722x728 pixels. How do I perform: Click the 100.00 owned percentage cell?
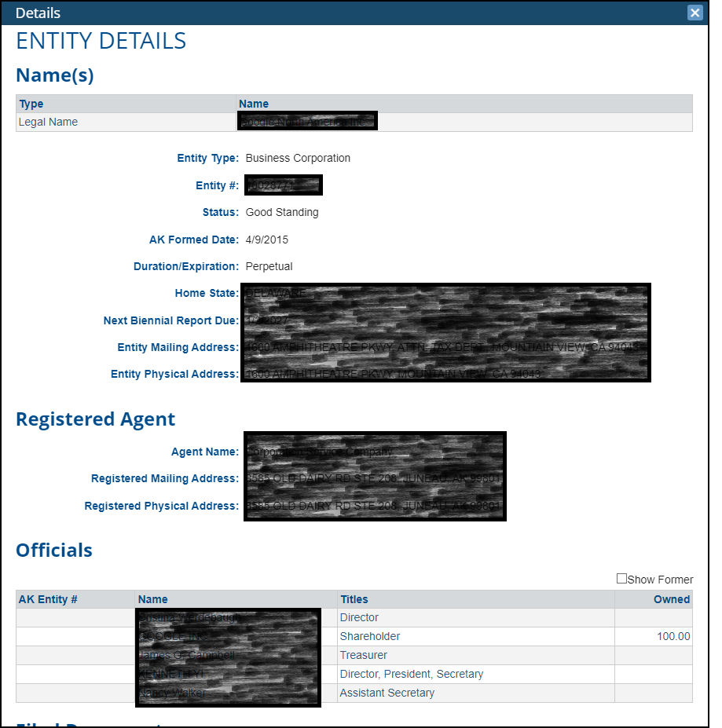point(673,636)
